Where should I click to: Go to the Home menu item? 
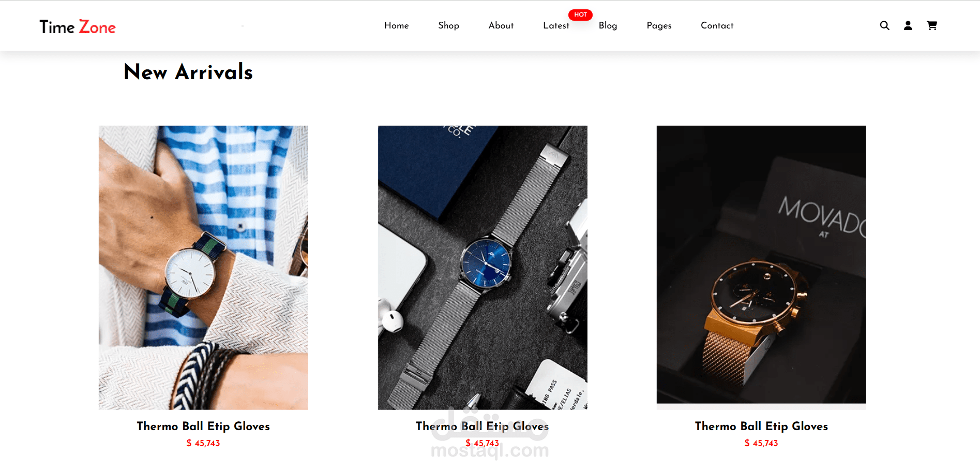(x=397, y=25)
